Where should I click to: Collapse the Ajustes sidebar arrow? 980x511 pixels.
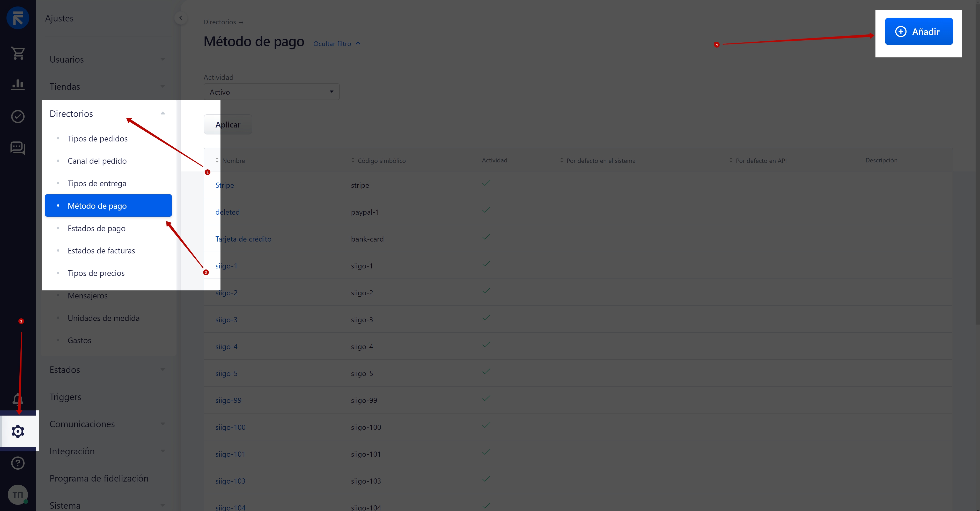pyautogui.click(x=181, y=18)
